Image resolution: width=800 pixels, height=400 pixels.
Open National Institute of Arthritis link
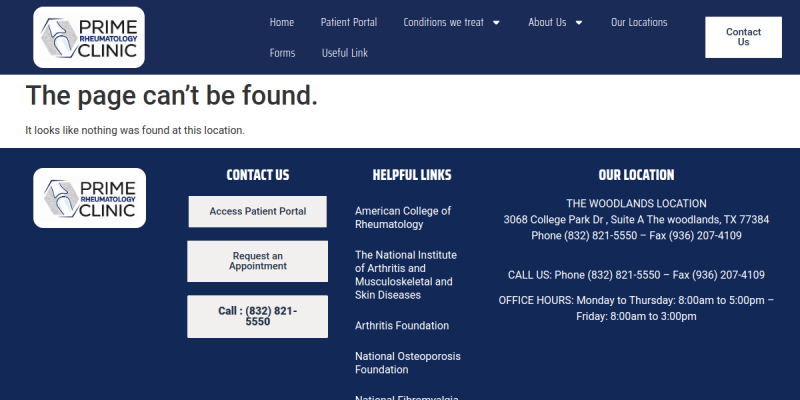406,275
